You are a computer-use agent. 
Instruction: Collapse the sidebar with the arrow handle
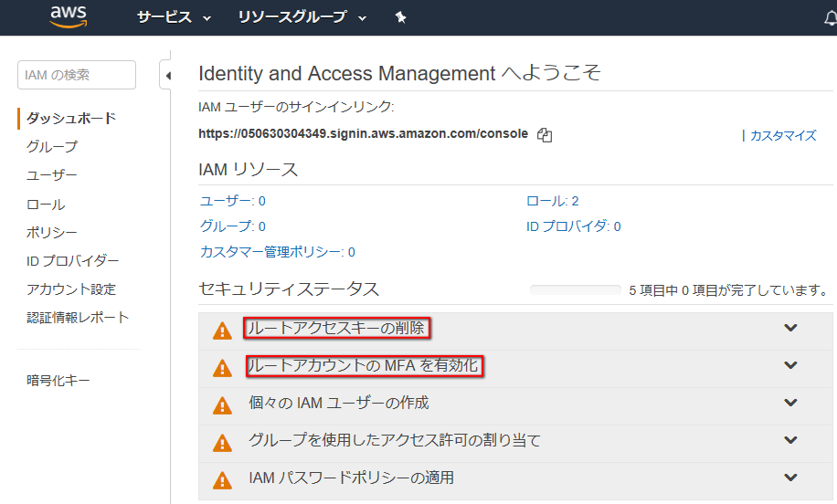(167, 77)
